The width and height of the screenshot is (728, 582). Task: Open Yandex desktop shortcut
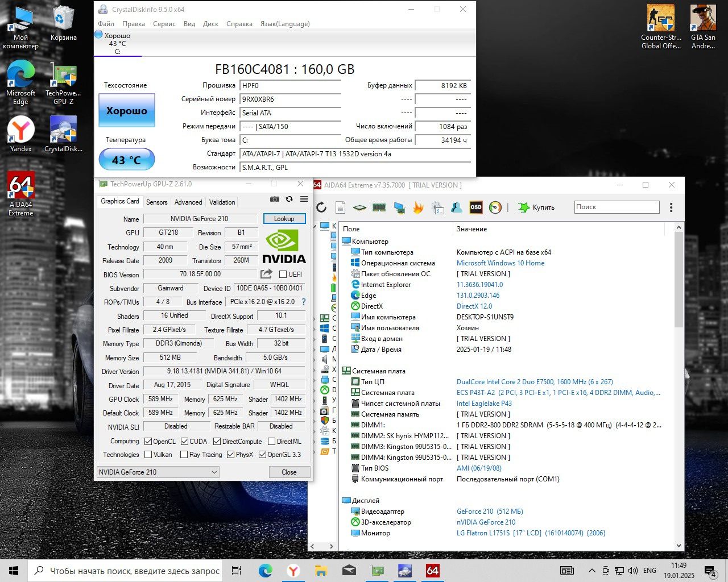[21, 134]
